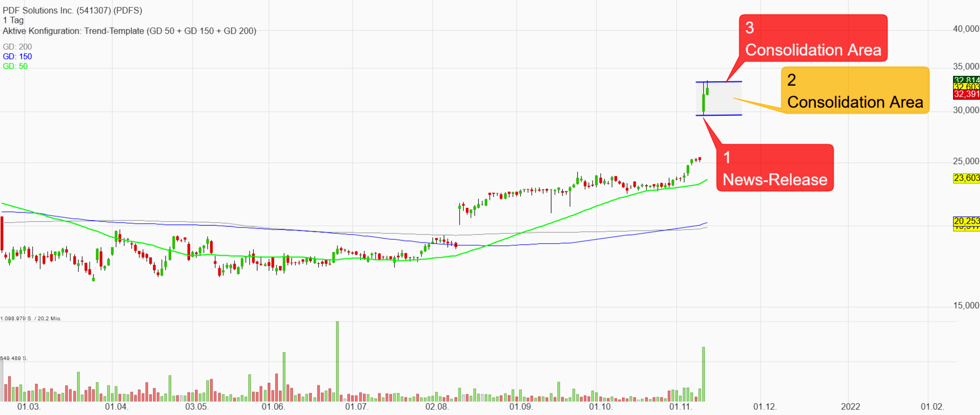Open the 'Aktive Konfiguration: Trend-Template' label
The height and width of the screenshot is (415, 980).
(x=129, y=31)
